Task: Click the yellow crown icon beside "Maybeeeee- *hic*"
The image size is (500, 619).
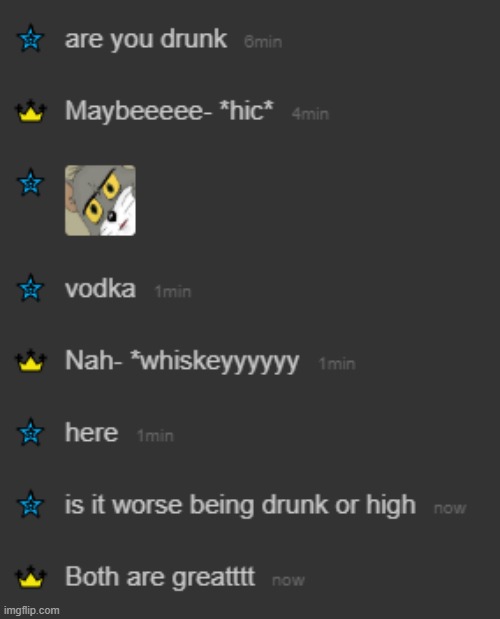Action: click(x=31, y=111)
